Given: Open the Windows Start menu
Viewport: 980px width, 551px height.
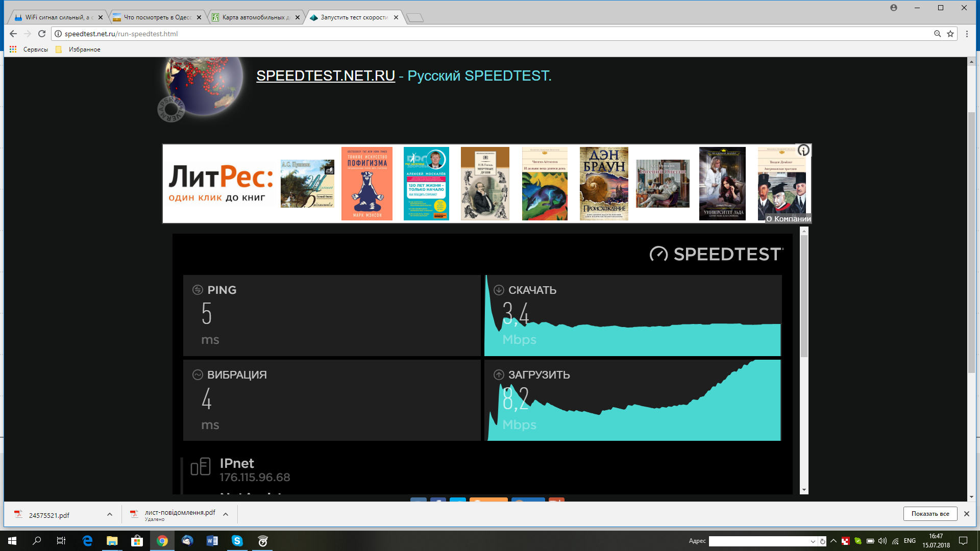Looking at the screenshot, I should (12, 541).
